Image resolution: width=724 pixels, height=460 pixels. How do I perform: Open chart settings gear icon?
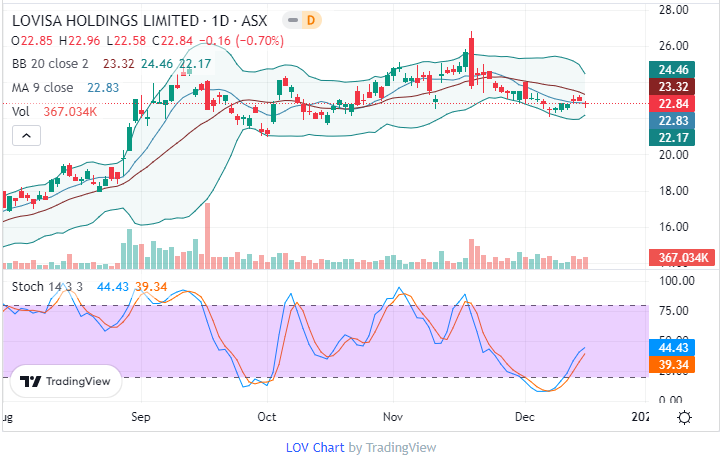684,417
